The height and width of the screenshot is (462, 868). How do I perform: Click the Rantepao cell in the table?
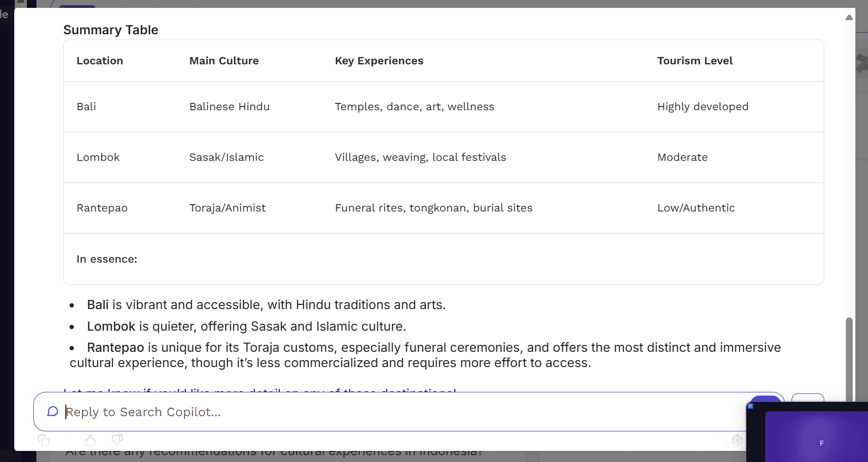[x=102, y=208]
